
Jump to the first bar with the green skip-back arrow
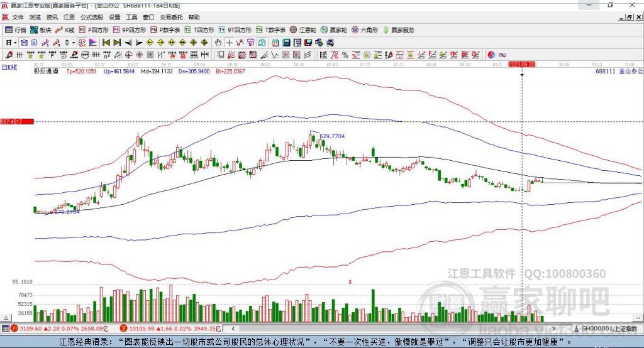(106, 43)
